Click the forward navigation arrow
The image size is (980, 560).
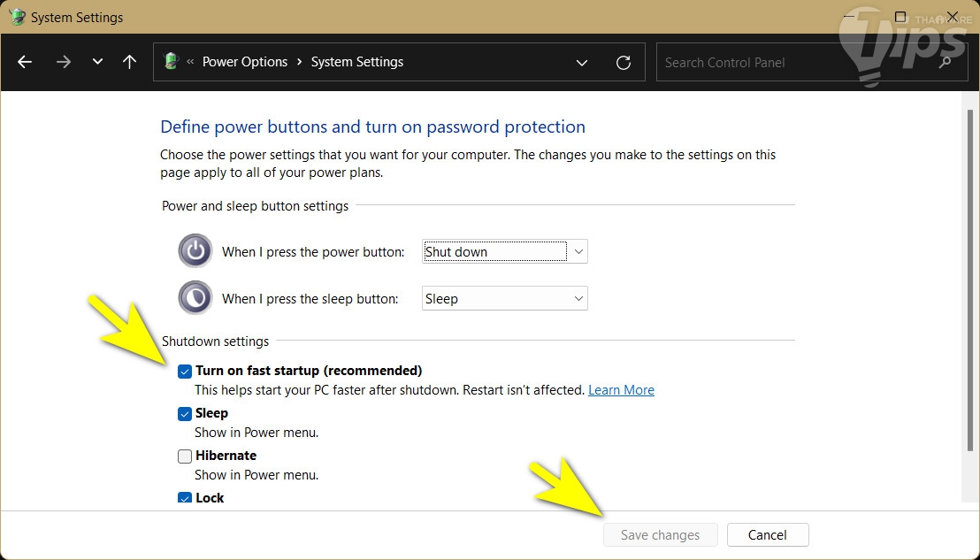pos(63,62)
